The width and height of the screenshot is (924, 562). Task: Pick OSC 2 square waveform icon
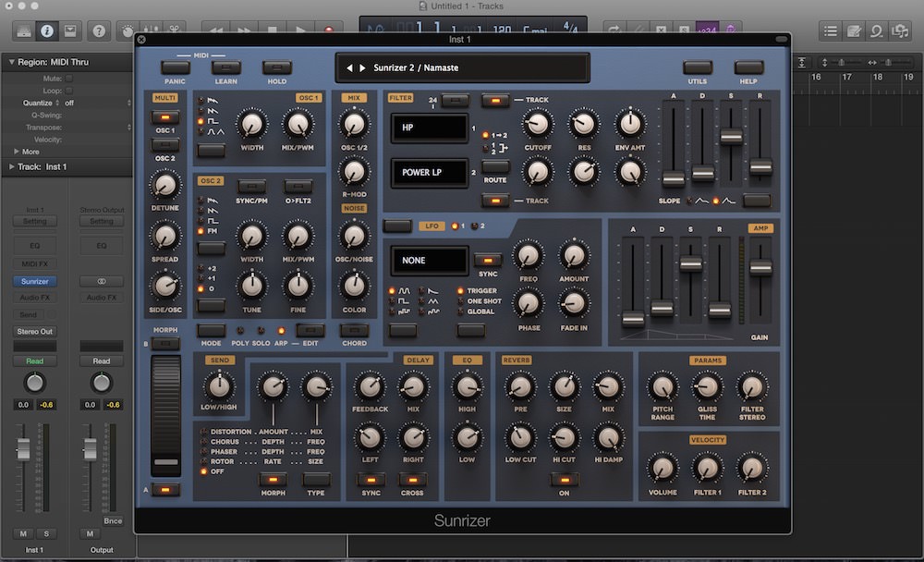tap(213, 221)
